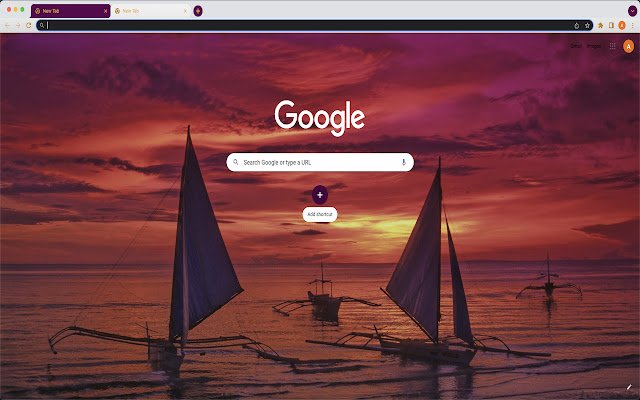Open a new tab with the plus button
Viewport: 640px width, 400px height.
(198, 11)
